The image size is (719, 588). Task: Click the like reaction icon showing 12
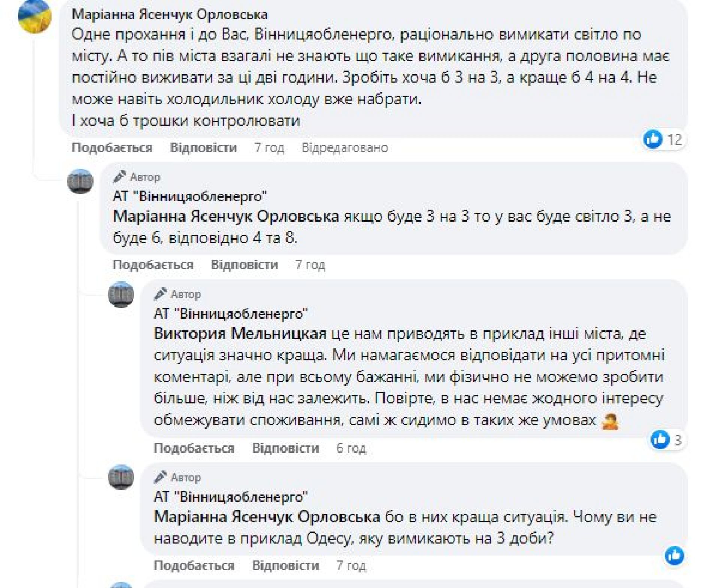653,139
